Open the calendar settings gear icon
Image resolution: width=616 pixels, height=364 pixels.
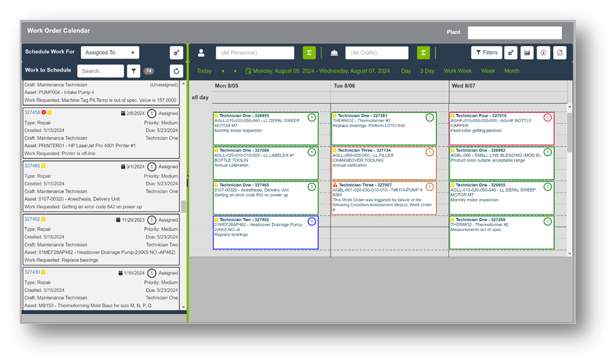point(511,53)
